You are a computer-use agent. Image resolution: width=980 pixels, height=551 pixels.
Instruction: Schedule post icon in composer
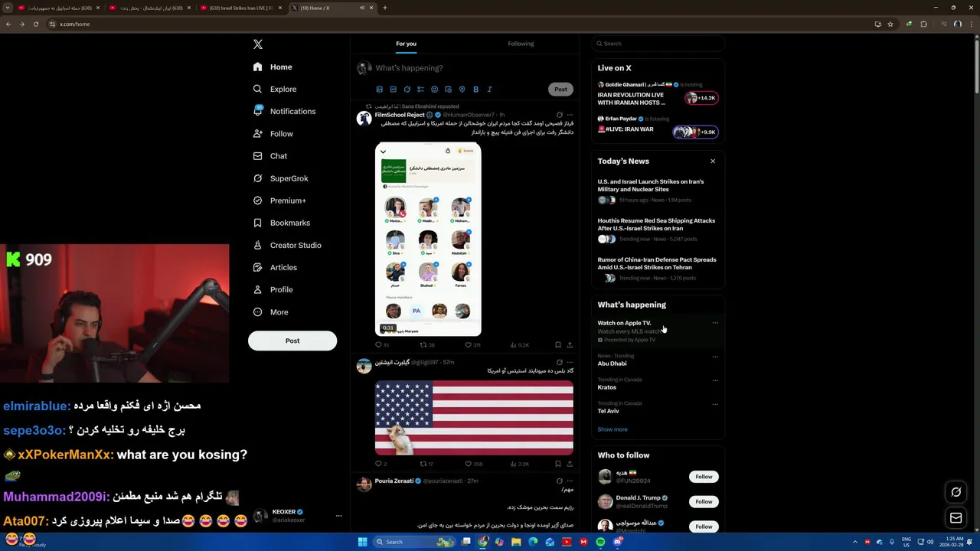pyautogui.click(x=448, y=90)
